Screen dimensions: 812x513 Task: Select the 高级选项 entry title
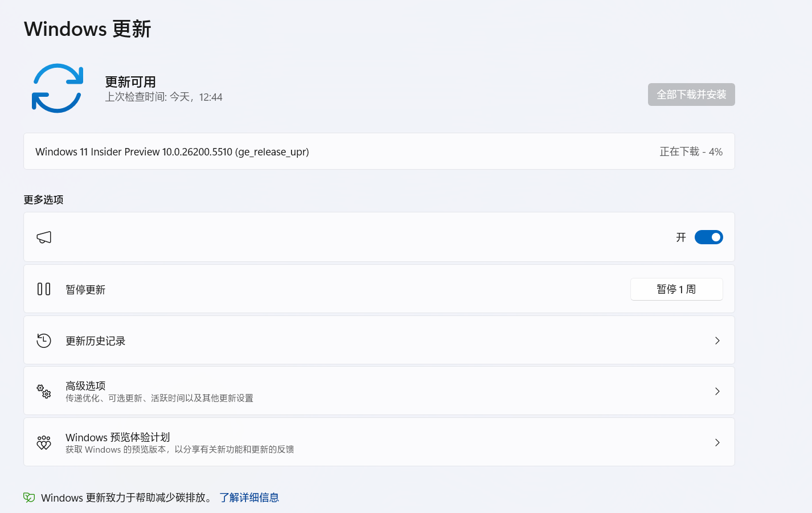85,385
